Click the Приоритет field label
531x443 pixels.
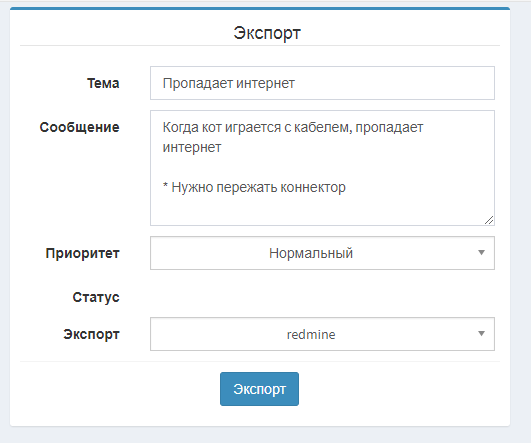(x=83, y=253)
